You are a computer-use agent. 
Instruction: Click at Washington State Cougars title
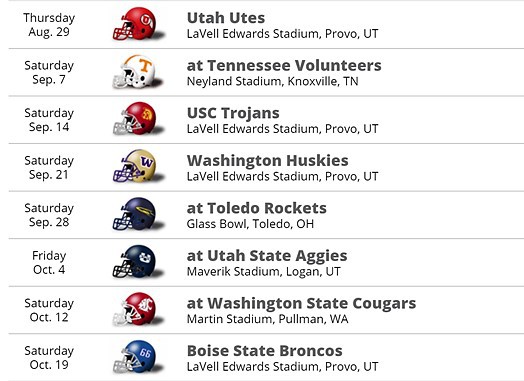coord(301,303)
